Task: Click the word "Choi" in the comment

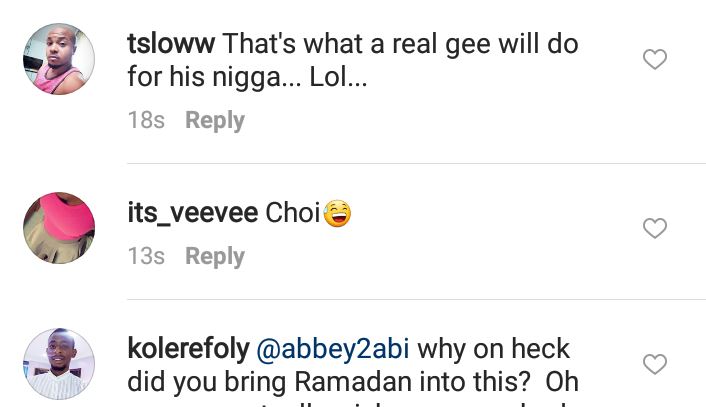Action: click(292, 213)
